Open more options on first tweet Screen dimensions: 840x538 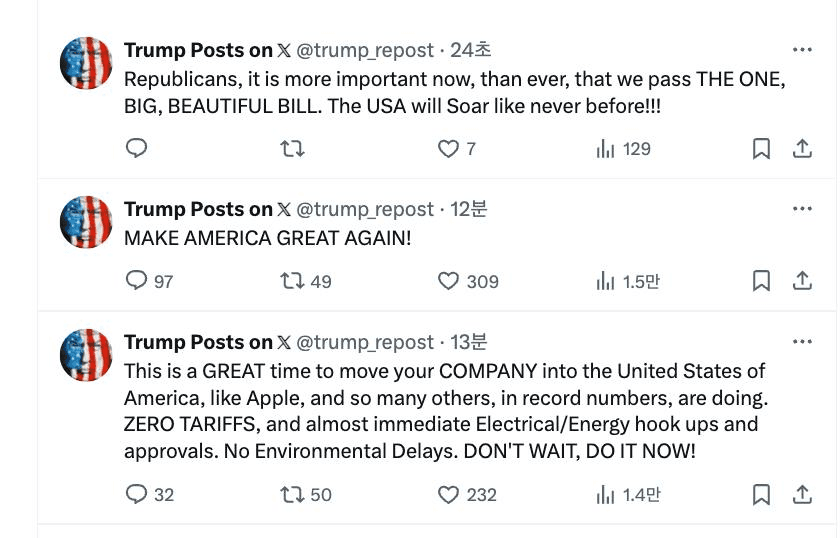pos(802,49)
